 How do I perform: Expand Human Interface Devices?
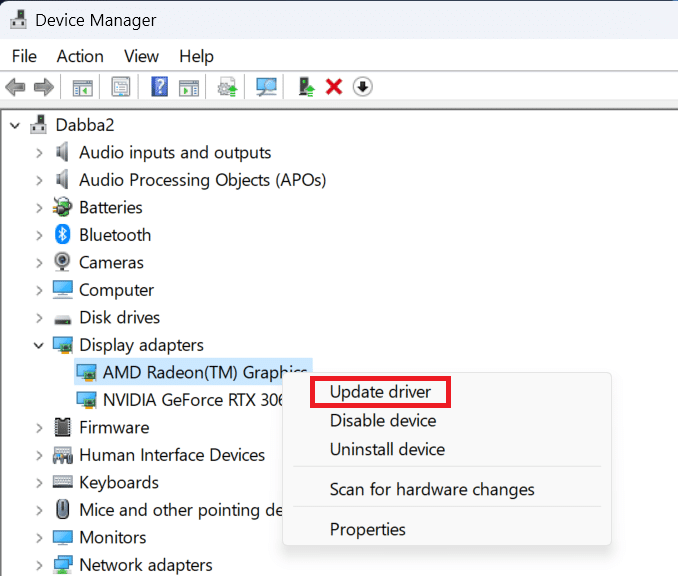coord(39,455)
